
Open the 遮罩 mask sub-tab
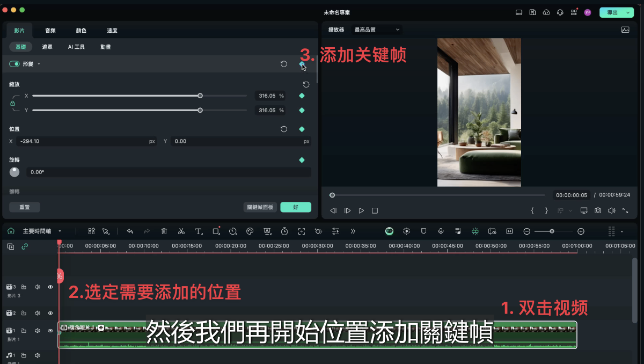pyautogui.click(x=47, y=47)
